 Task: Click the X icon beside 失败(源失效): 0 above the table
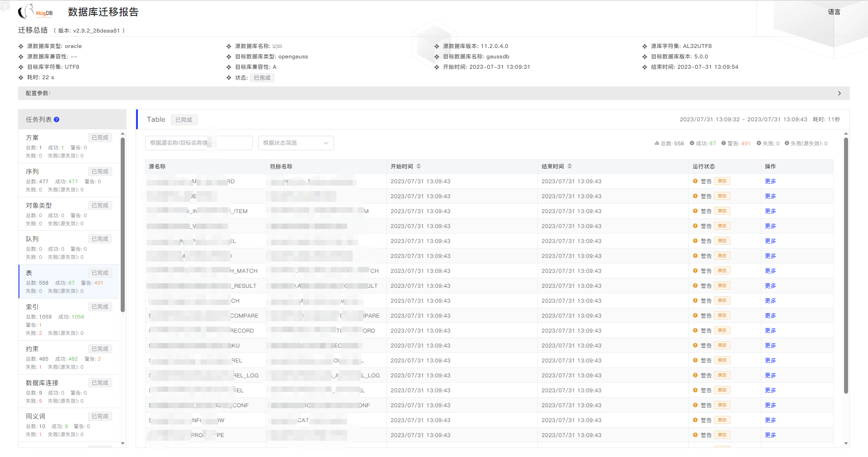point(787,143)
